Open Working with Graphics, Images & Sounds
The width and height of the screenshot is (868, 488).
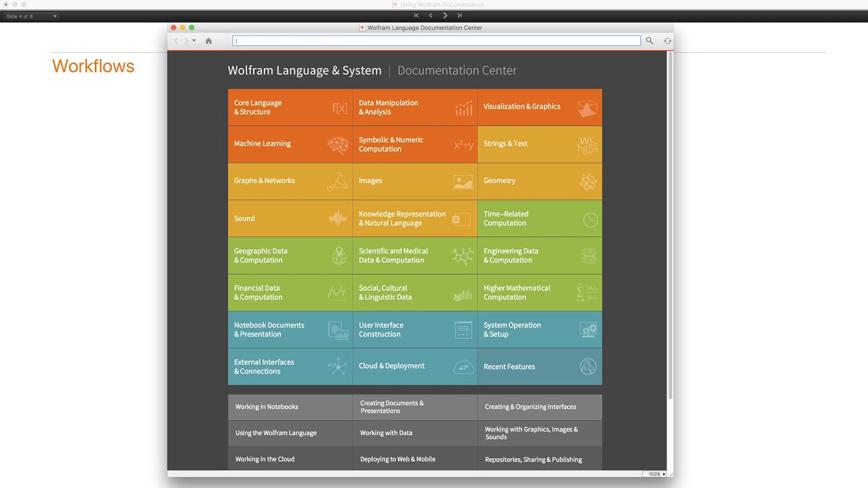[540, 433]
